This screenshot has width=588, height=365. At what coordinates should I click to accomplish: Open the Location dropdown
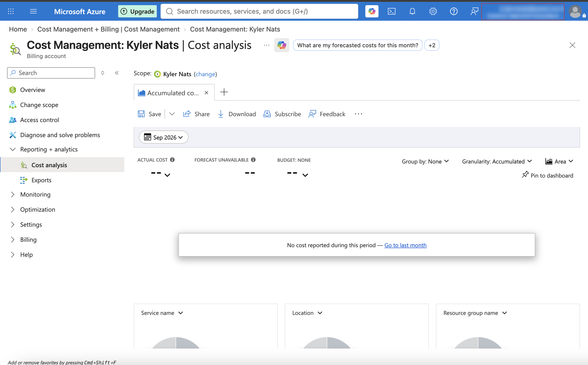click(307, 313)
